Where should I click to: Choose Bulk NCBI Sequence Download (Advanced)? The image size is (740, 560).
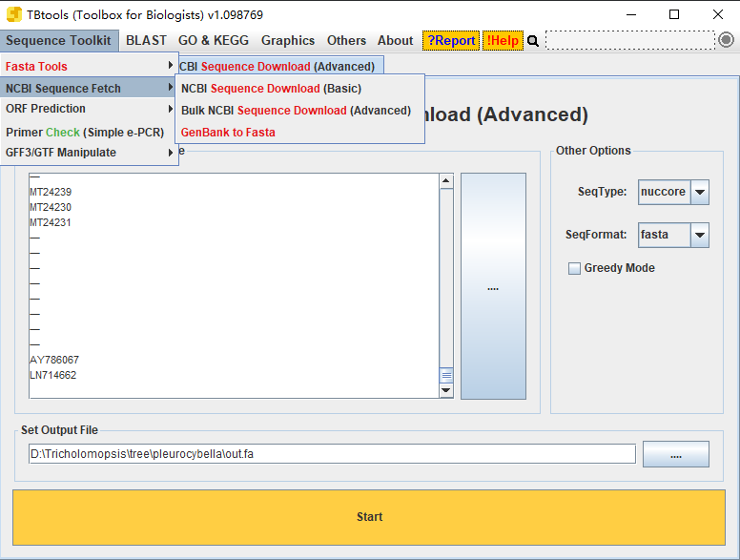299,111
